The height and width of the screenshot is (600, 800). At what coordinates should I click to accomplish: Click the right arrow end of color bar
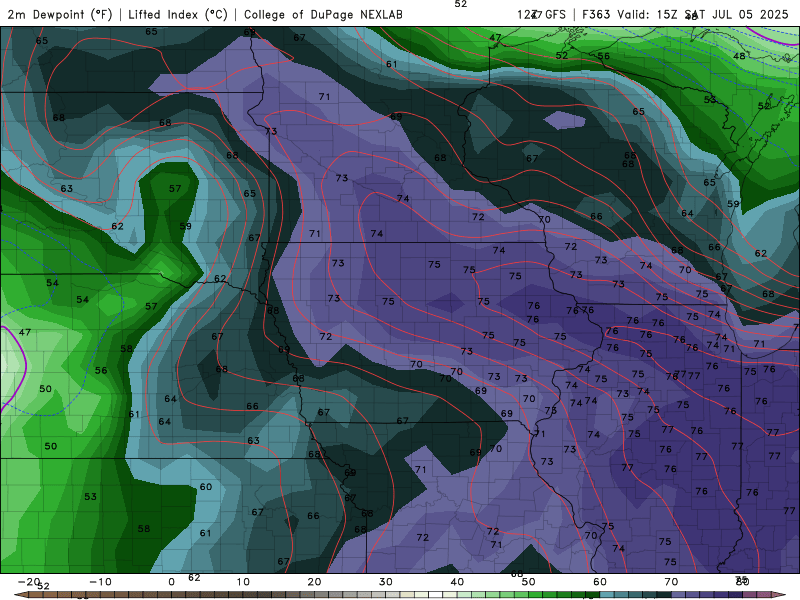[779, 595]
